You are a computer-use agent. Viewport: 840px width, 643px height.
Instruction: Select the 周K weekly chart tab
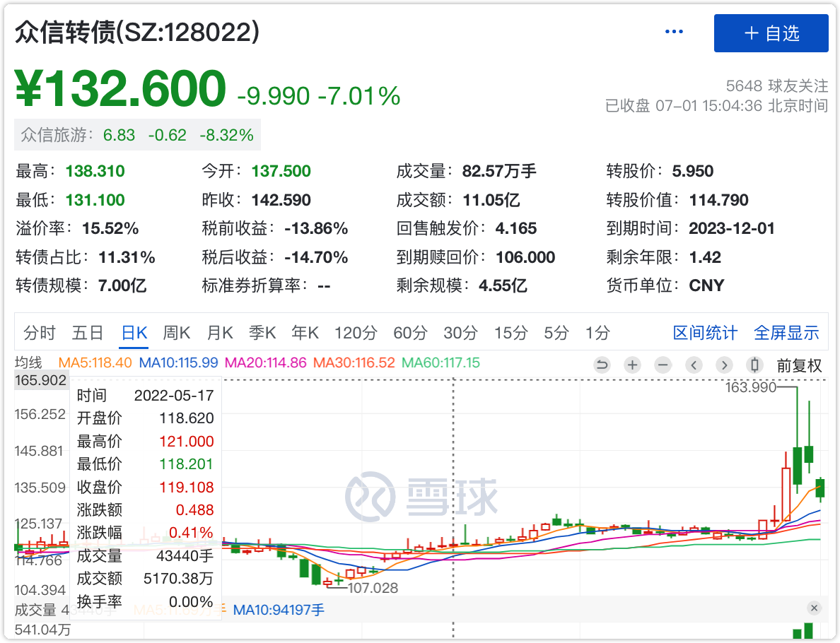point(177,333)
